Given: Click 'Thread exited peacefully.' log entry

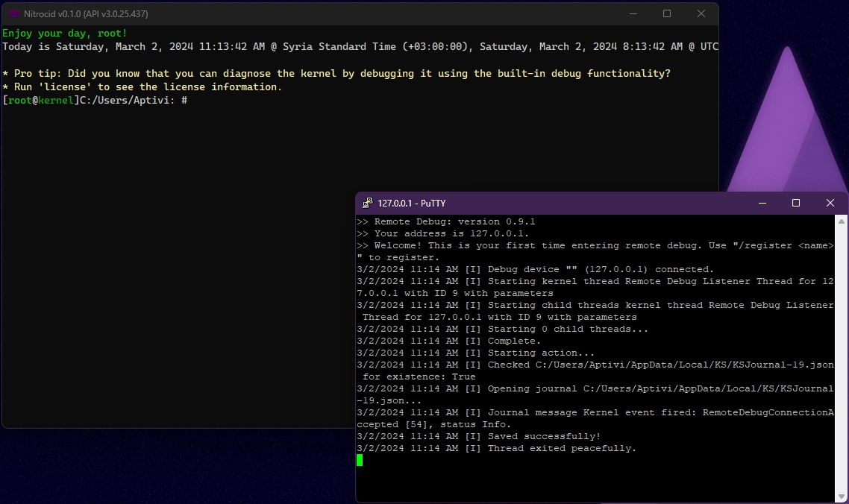Looking at the screenshot, I should click(x=562, y=448).
